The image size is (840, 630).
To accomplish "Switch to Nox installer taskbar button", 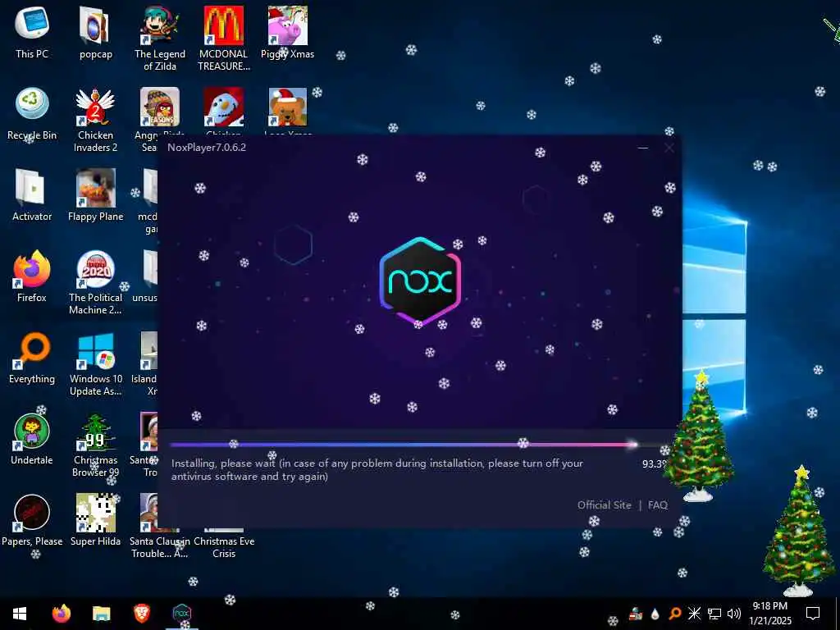I will pos(181,613).
